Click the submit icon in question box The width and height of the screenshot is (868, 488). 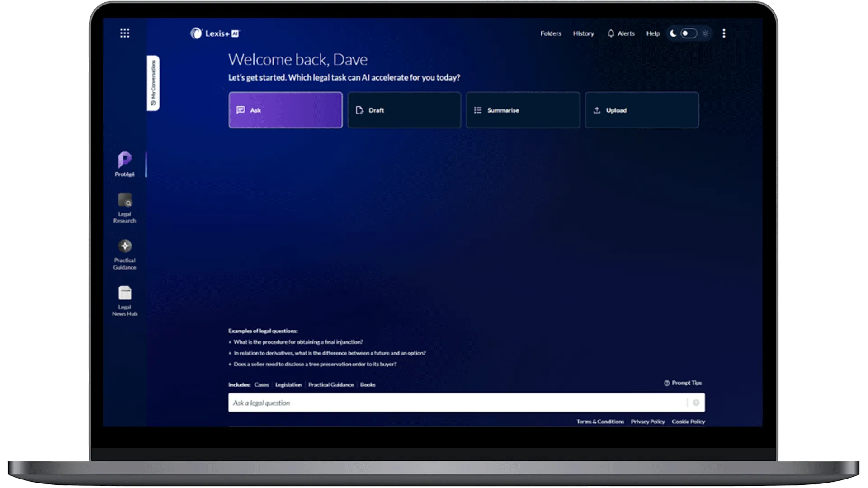(696, 403)
